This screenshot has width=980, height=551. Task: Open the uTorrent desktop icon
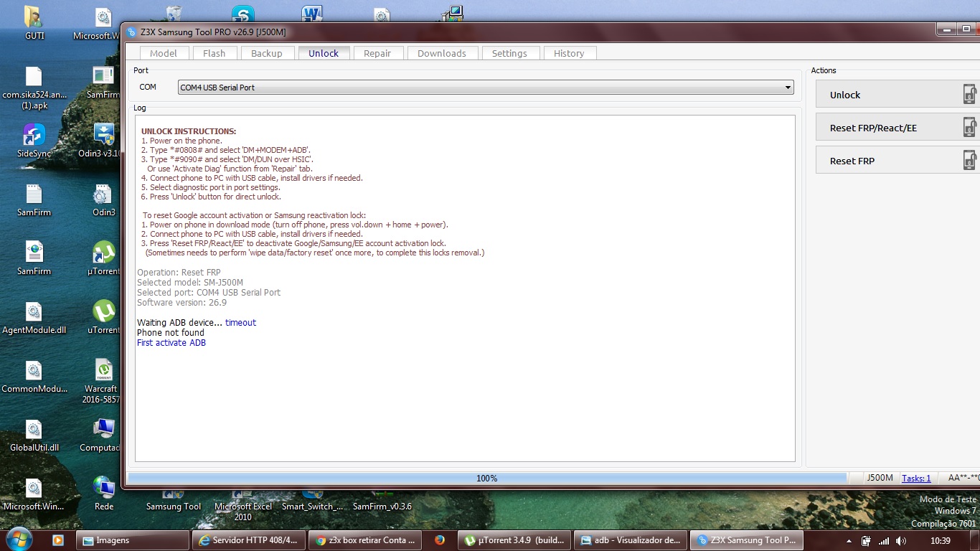(104, 317)
